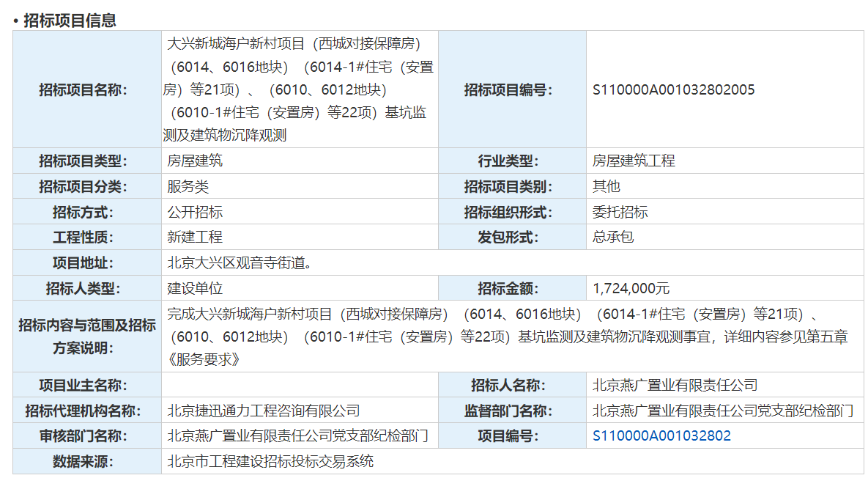Image resolution: width=868 pixels, height=478 pixels.
Task: Click the 招标项目类别 label
Action: coord(508,187)
